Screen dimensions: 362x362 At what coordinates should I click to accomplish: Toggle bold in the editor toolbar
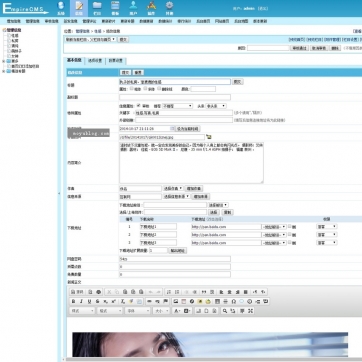tap(73, 301)
